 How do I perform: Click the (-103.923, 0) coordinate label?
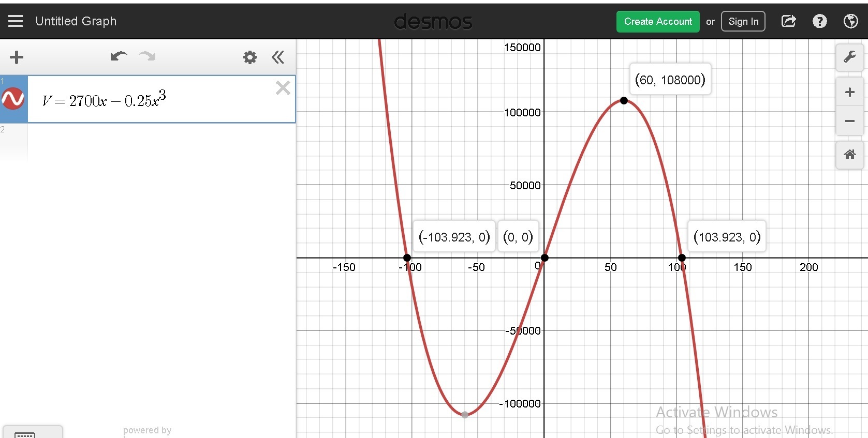click(x=454, y=237)
